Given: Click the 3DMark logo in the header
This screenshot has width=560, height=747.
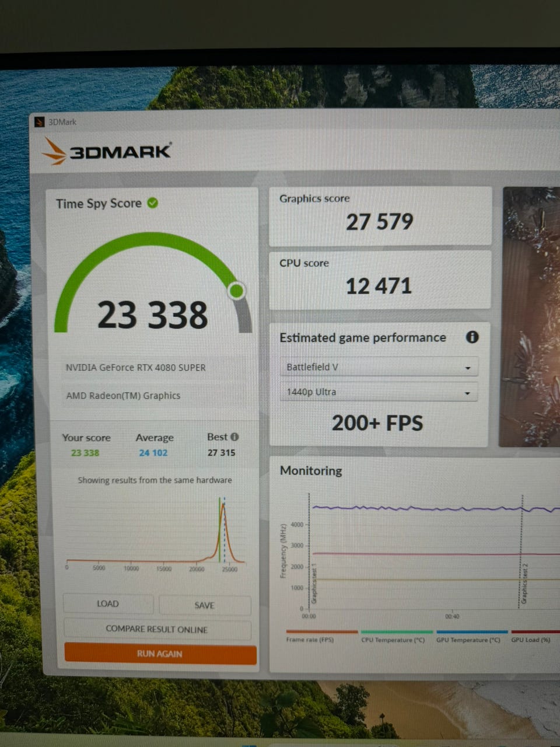Looking at the screenshot, I should click(107, 151).
